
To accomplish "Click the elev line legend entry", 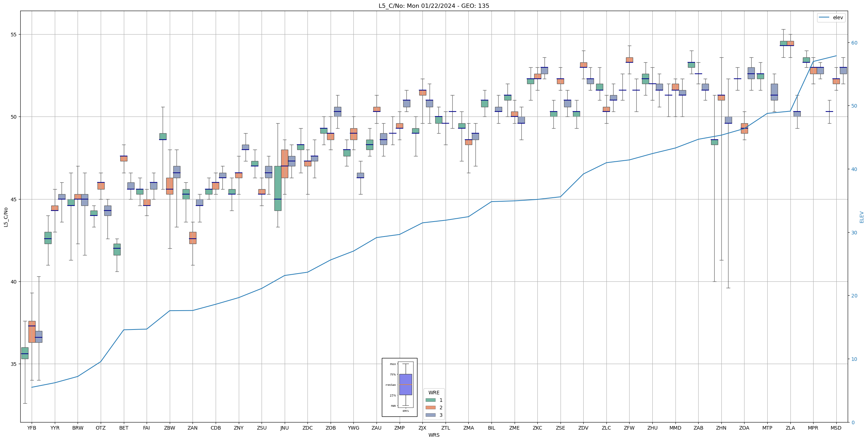I will [831, 17].
